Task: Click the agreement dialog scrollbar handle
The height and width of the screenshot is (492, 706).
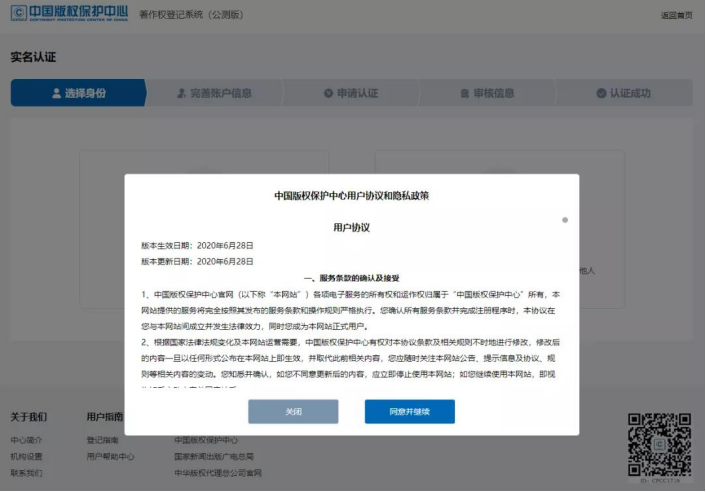Action: [x=565, y=220]
